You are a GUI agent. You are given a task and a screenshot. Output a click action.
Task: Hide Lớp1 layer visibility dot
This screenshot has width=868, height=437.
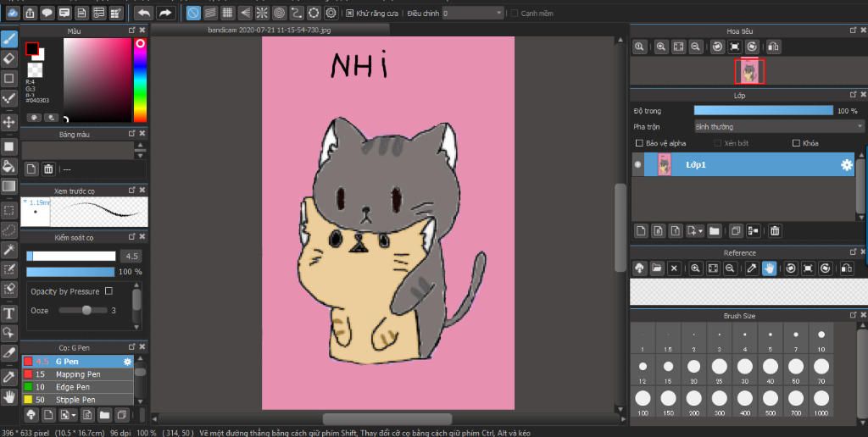point(637,165)
